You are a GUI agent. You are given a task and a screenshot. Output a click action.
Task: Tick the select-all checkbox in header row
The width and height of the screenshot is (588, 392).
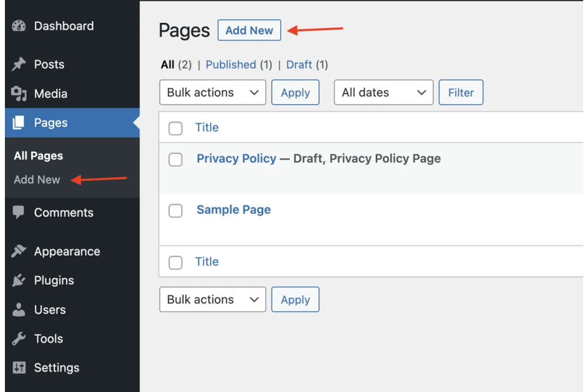tap(175, 128)
